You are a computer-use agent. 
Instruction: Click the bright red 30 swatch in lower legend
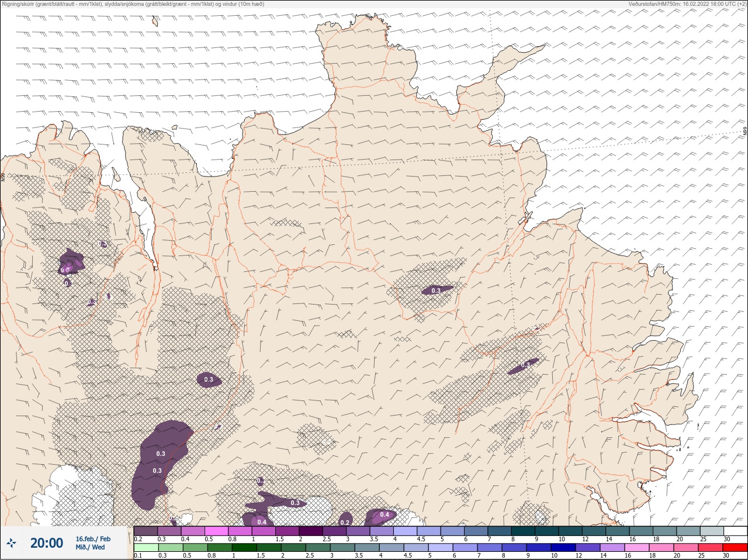pyautogui.click(x=735, y=548)
